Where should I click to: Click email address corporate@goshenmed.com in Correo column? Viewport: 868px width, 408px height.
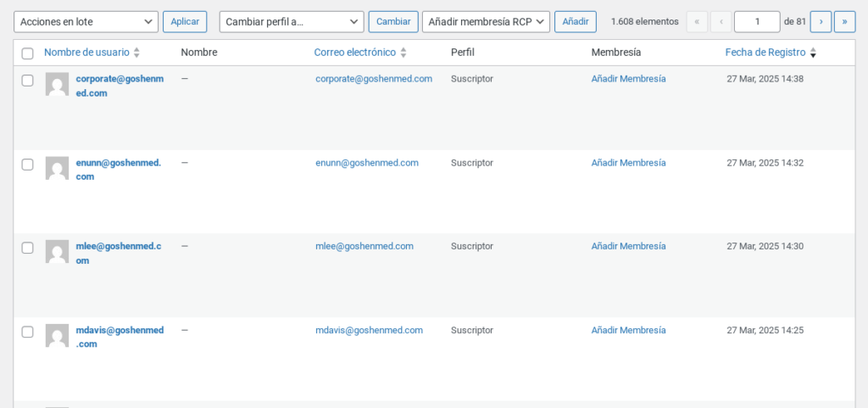(374, 79)
